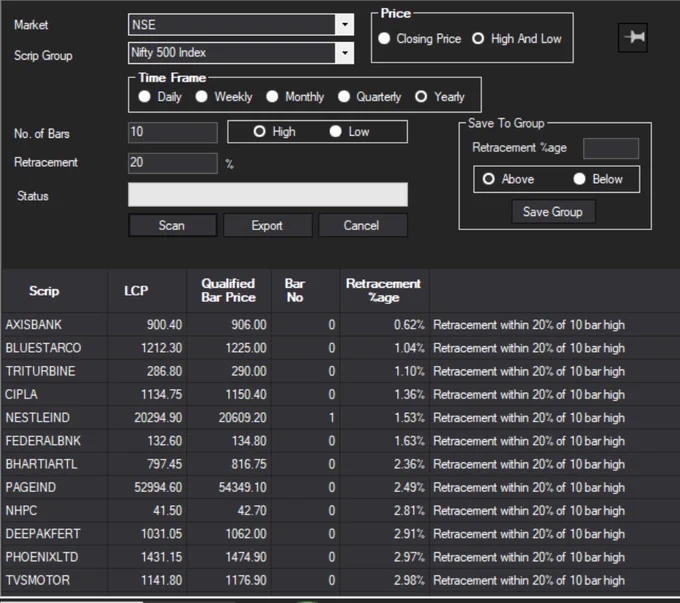
Task: Click the Export button
Action: (268, 225)
